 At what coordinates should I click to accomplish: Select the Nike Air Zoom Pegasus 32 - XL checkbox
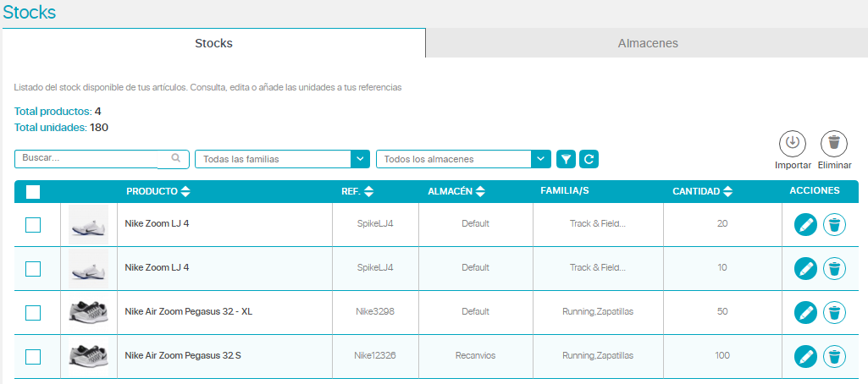coord(33,313)
